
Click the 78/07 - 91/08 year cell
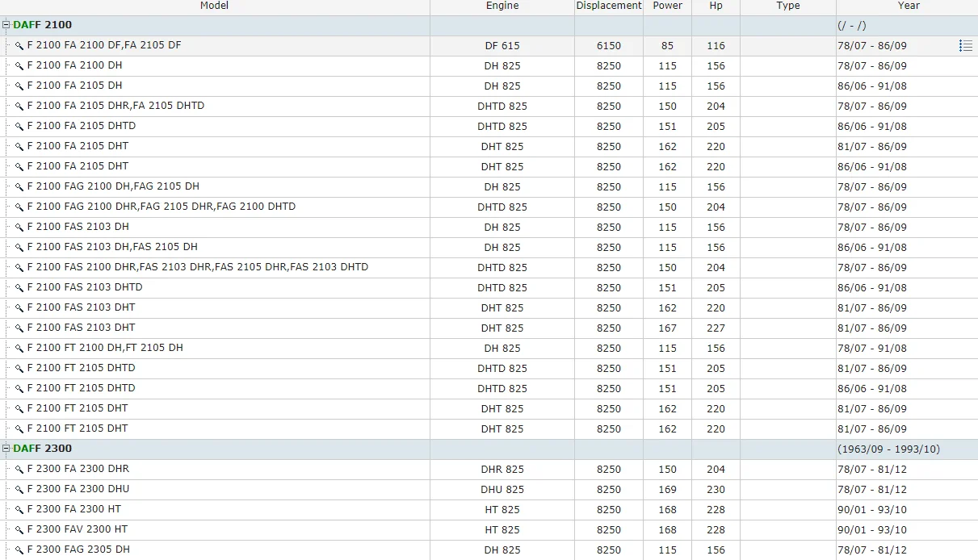tap(872, 349)
